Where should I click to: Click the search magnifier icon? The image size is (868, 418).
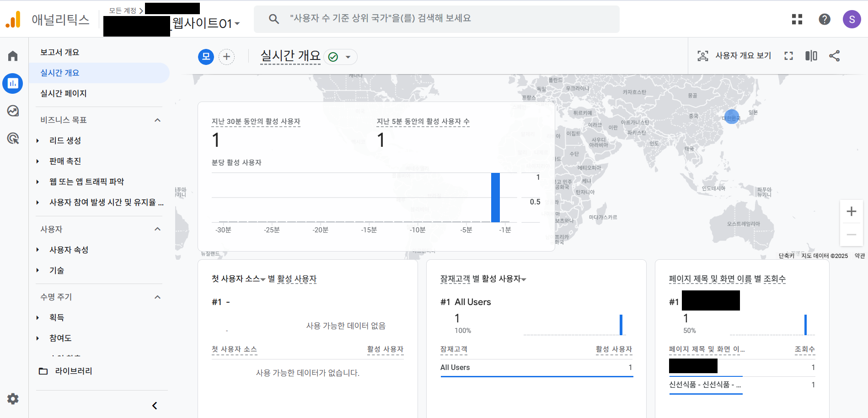[274, 19]
